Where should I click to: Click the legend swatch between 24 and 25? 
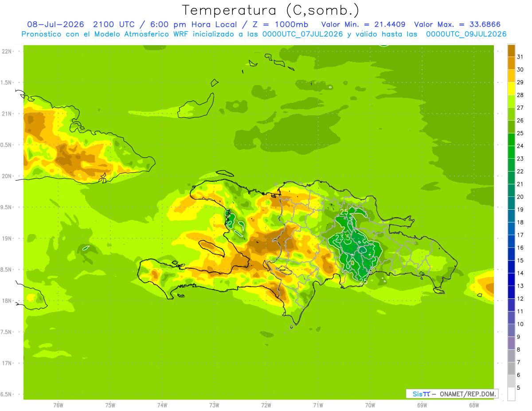coord(512,140)
